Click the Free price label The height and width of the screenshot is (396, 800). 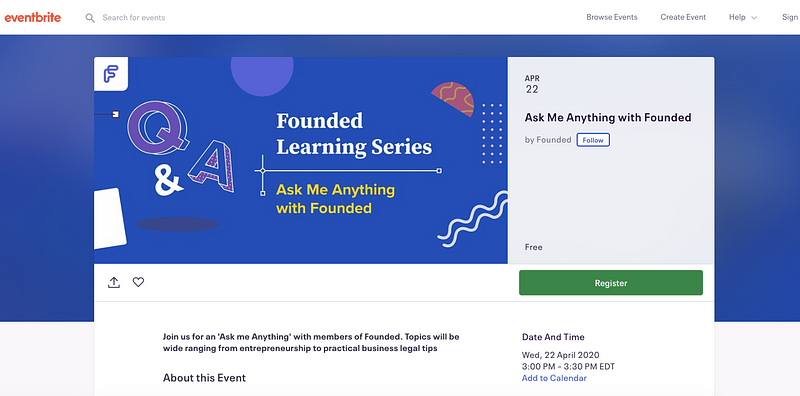click(533, 247)
